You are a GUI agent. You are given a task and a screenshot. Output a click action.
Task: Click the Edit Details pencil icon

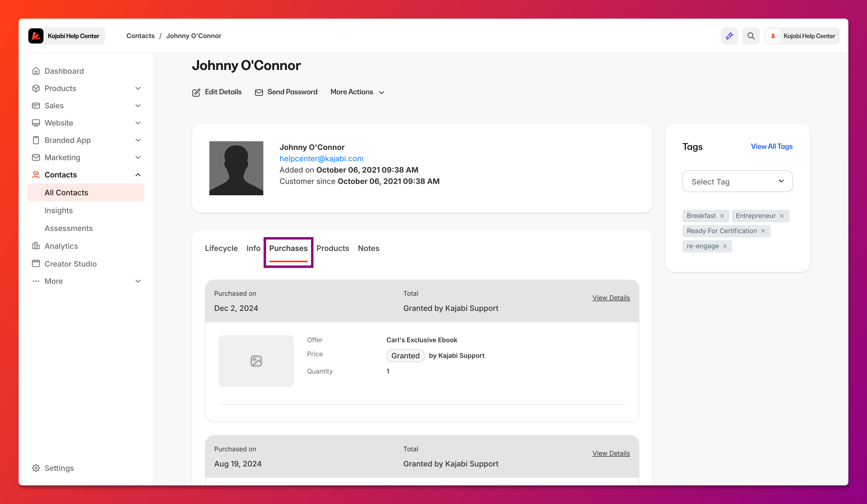coord(196,92)
